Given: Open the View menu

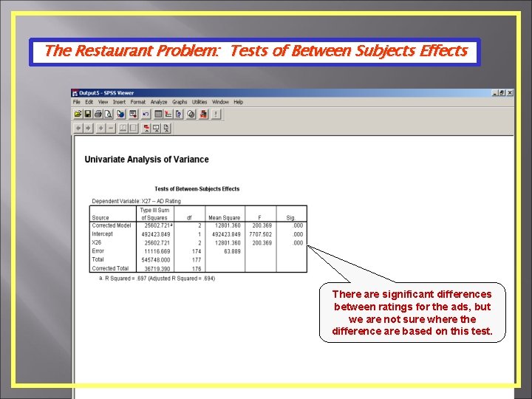Looking at the screenshot, I should coord(103,102).
